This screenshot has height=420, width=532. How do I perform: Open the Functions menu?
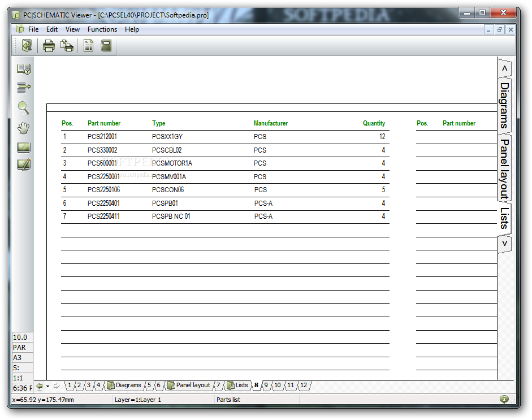click(x=102, y=29)
